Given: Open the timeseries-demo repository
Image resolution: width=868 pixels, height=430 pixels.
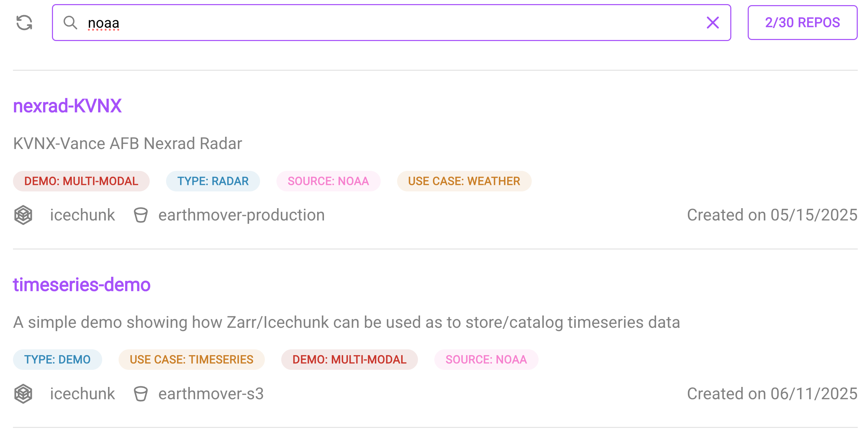Looking at the screenshot, I should [82, 285].
